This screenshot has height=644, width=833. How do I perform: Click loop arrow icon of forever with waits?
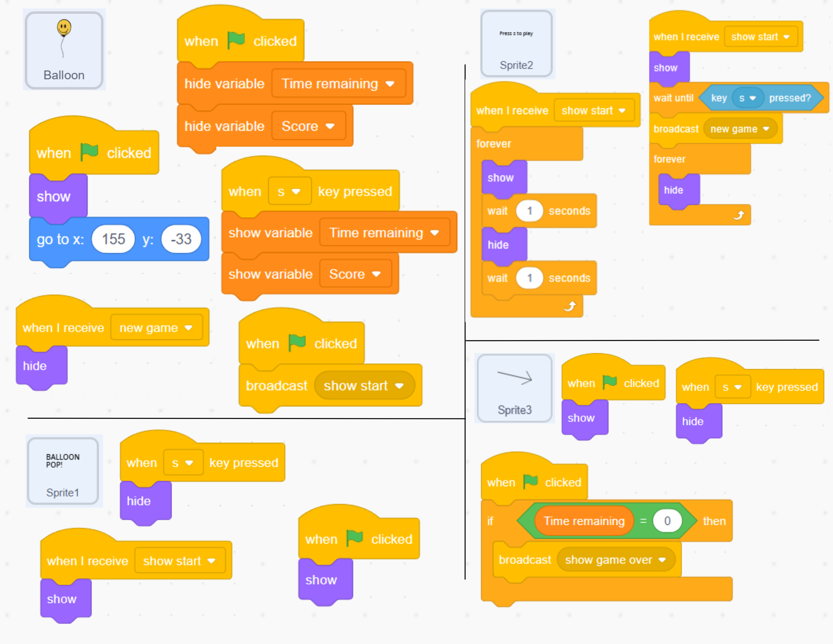(570, 306)
